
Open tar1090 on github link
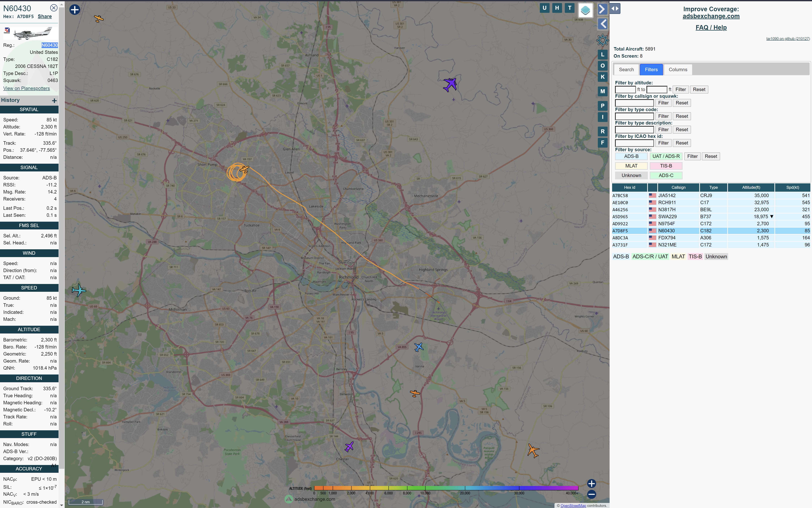(x=788, y=39)
